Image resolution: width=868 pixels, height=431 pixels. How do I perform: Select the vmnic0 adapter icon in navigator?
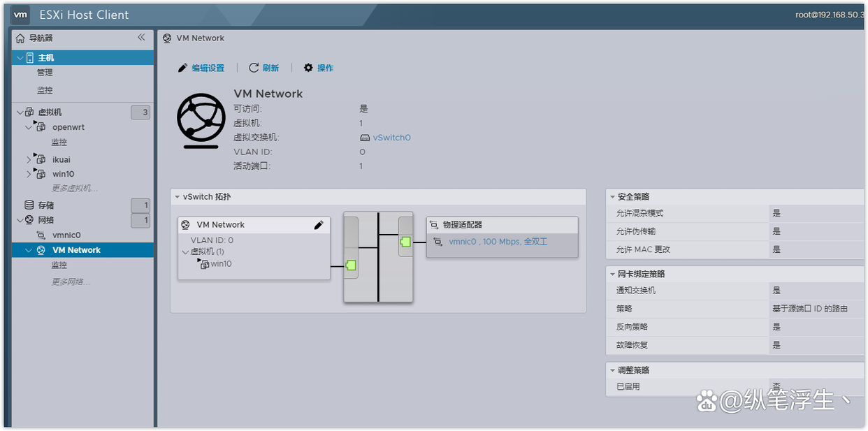pyautogui.click(x=40, y=235)
